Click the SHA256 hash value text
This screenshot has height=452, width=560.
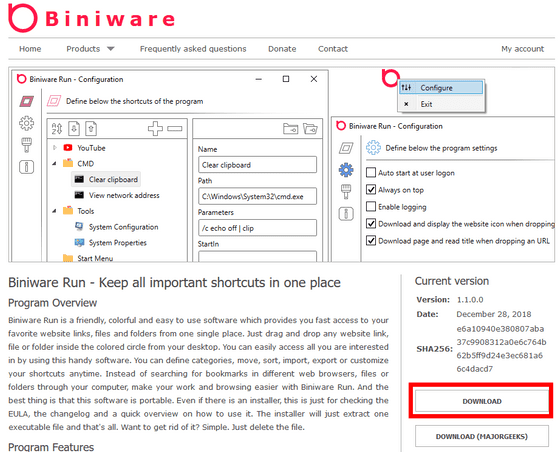click(x=501, y=348)
